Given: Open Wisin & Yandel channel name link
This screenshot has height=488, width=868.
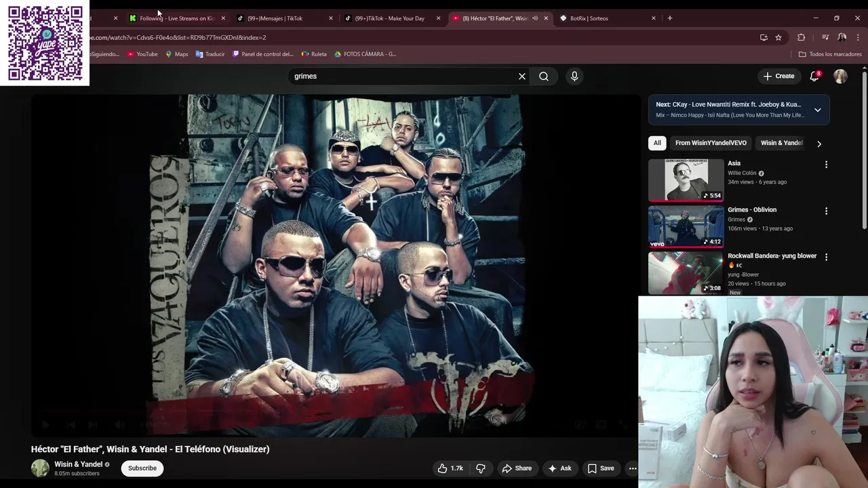Looking at the screenshot, I should [78, 464].
